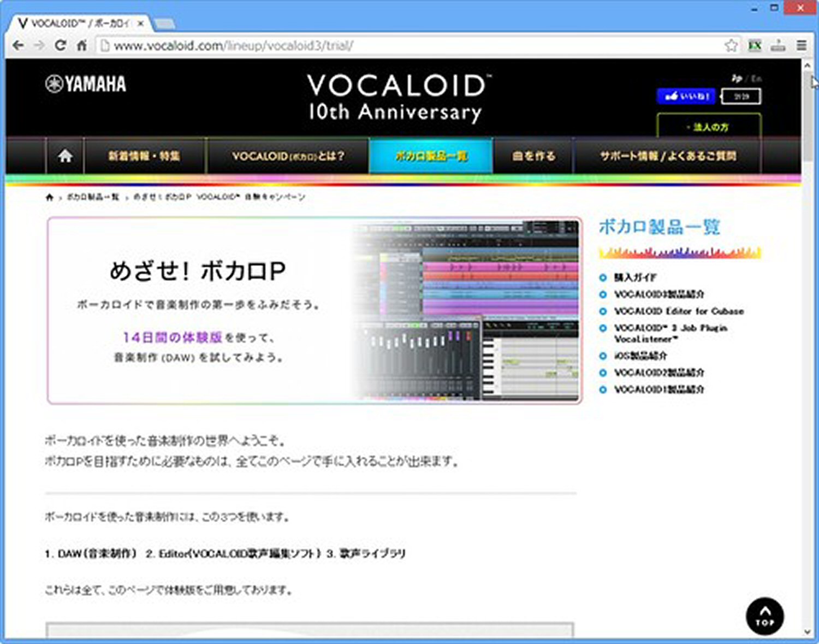Open VOCALOID2製品紹介 sidebar link
The image size is (819, 644).
(659, 373)
